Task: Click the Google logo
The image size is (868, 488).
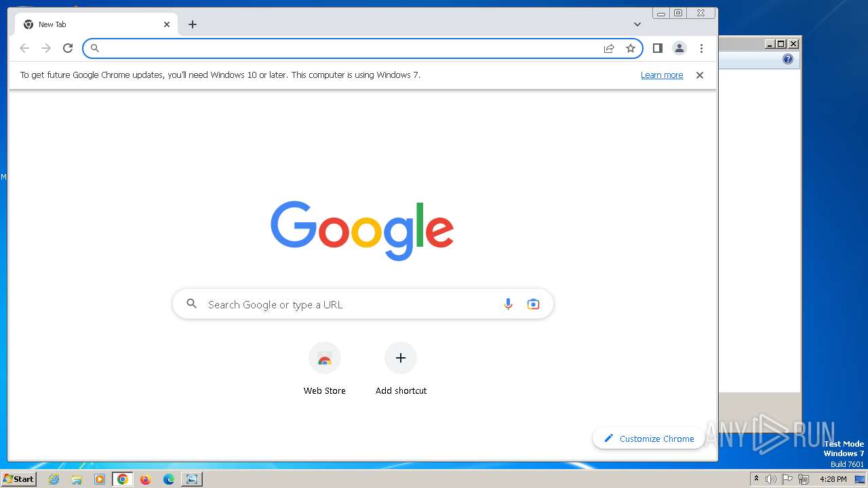Action: pos(362,230)
